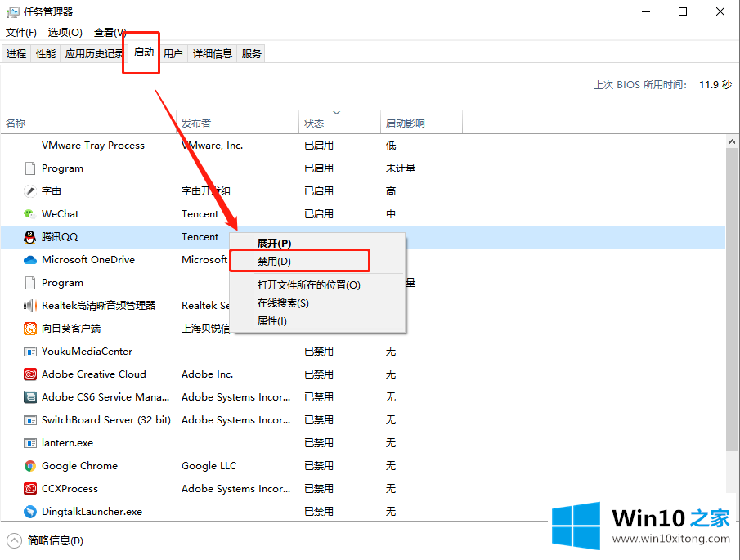Switch to the 详细信息 tab
Image resolution: width=740 pixels, height=560 pixels.
pyautogui.click(x=213, y=54)
